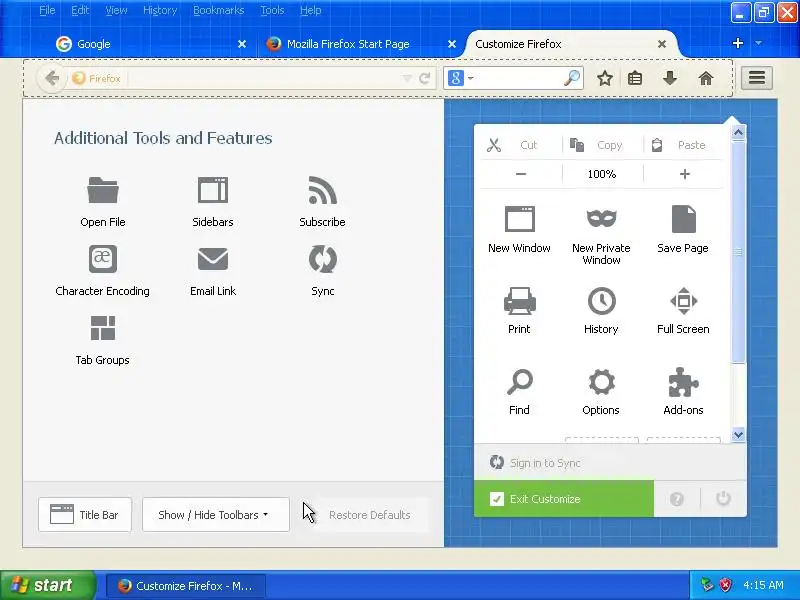Screen dimensions: 800x600
Task: Click the Copy button in edit controls
Action: click(x=603, y=145)
